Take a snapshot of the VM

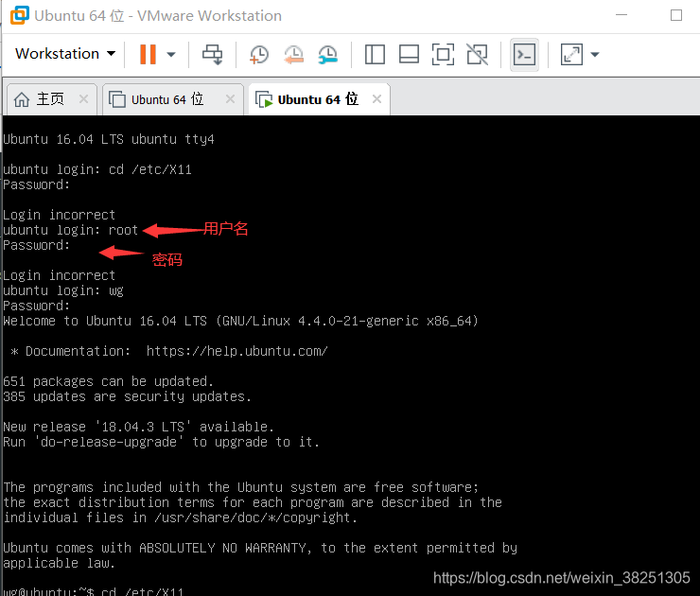point(259,55)
